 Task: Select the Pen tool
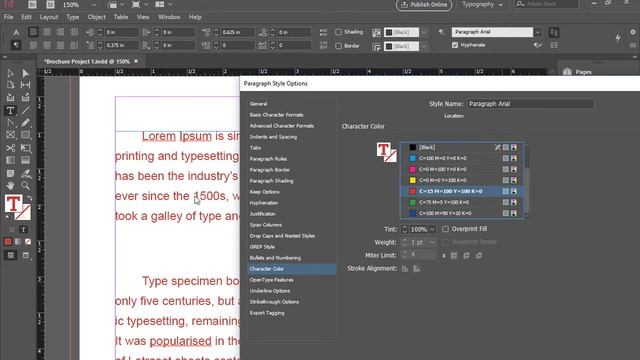pyautogui.click(x=10, y=123)
